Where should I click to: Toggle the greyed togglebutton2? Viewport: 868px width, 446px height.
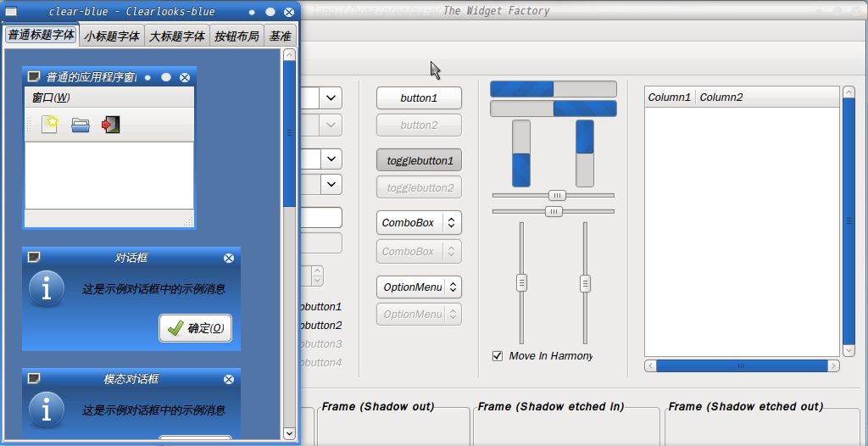coord(419,187)
